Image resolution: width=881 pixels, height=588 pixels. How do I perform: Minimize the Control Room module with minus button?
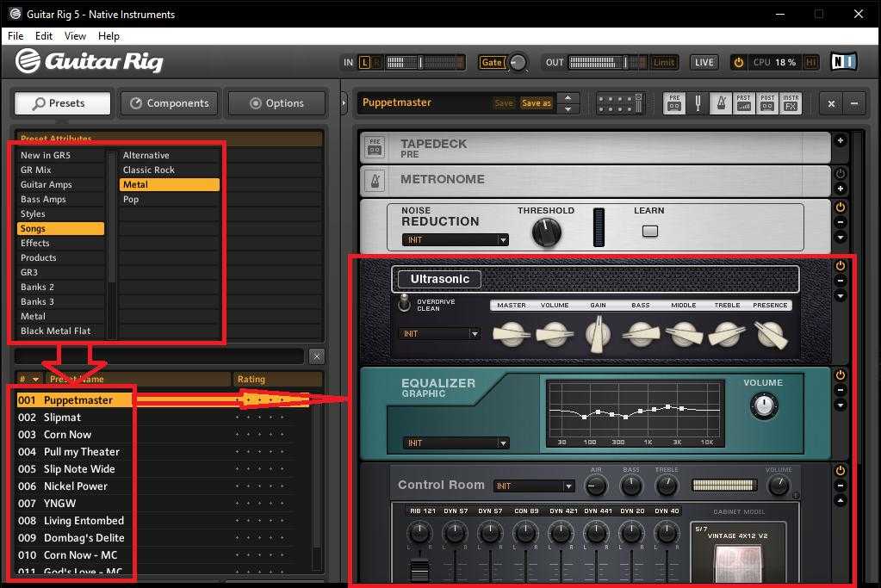click(840, 486)
